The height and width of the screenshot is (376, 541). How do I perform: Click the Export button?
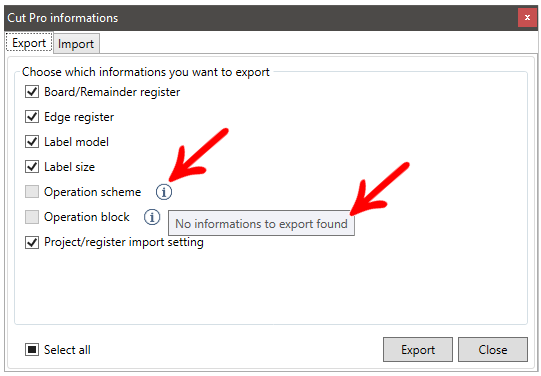click(x=417, y=350)
